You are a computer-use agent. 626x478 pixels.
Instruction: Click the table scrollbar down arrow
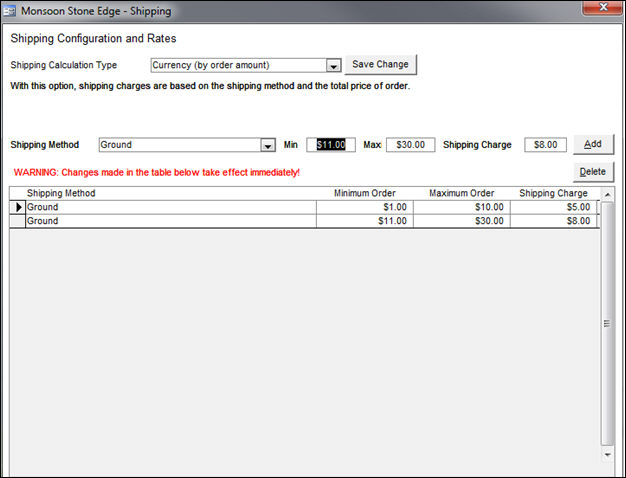point(608,454)
